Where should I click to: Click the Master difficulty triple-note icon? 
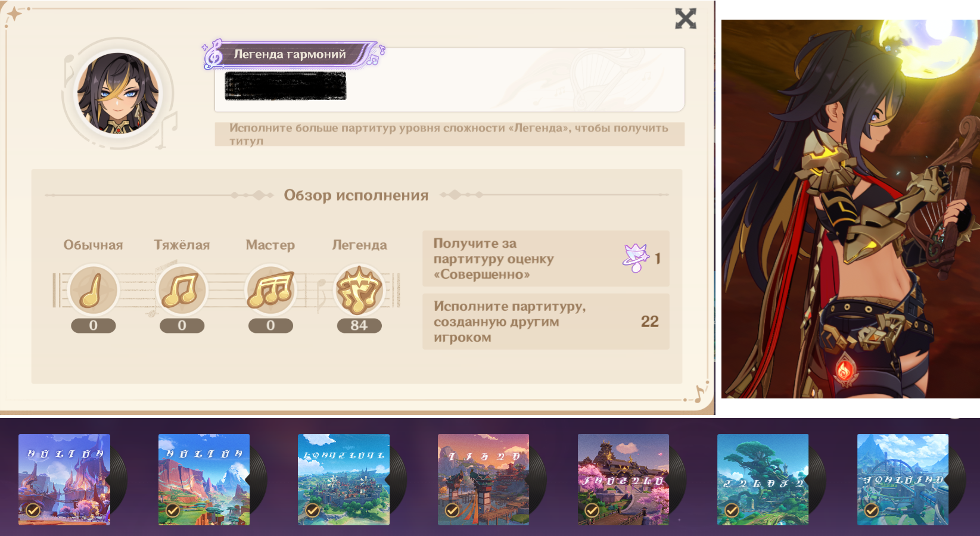coord(270,291)
